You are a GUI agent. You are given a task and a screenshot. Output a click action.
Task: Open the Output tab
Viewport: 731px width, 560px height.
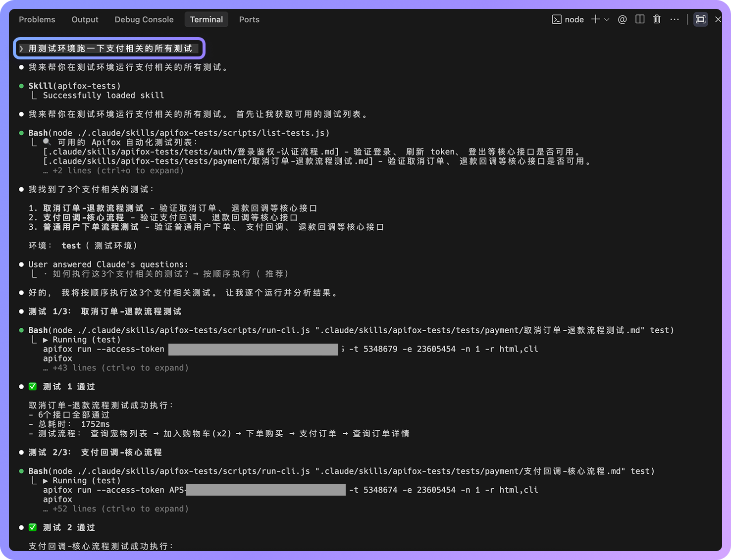point(85,19)
